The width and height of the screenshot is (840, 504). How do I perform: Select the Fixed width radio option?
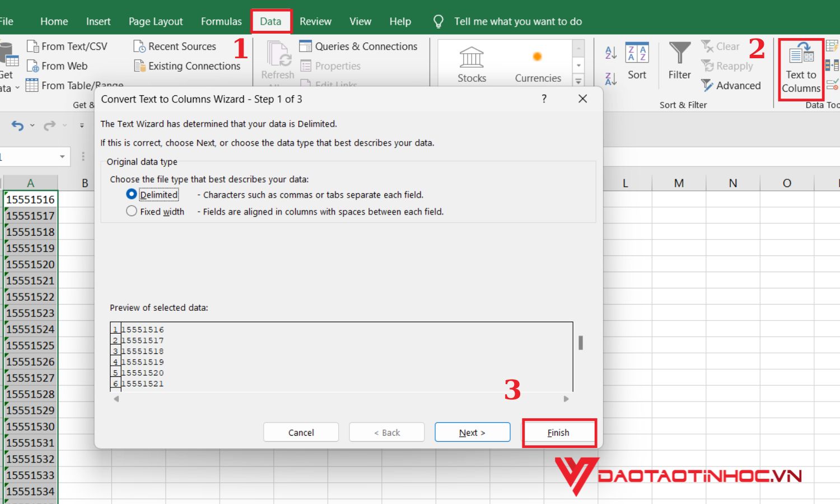coord(132,211)
